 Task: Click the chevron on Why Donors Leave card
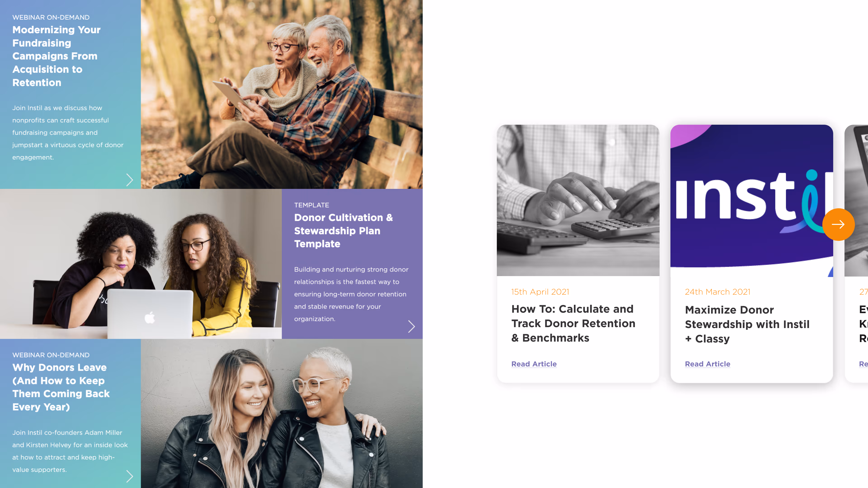point(129,476)
